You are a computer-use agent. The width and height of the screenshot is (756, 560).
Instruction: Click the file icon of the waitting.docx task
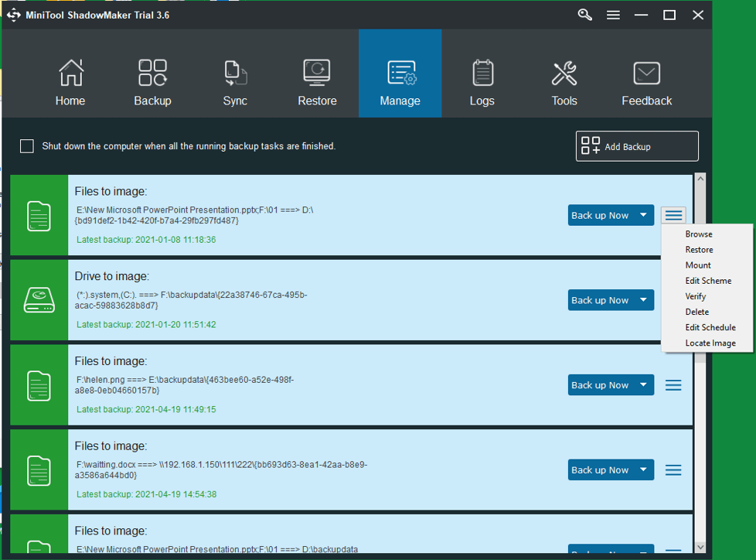tap(39, 470)
